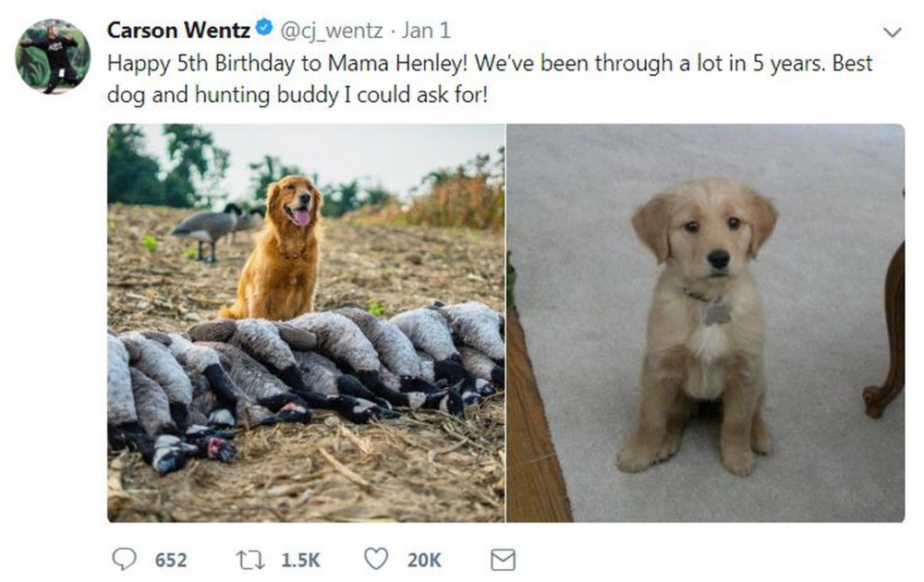
Task: Click the 652 replies count
Action: click(171, 559)
